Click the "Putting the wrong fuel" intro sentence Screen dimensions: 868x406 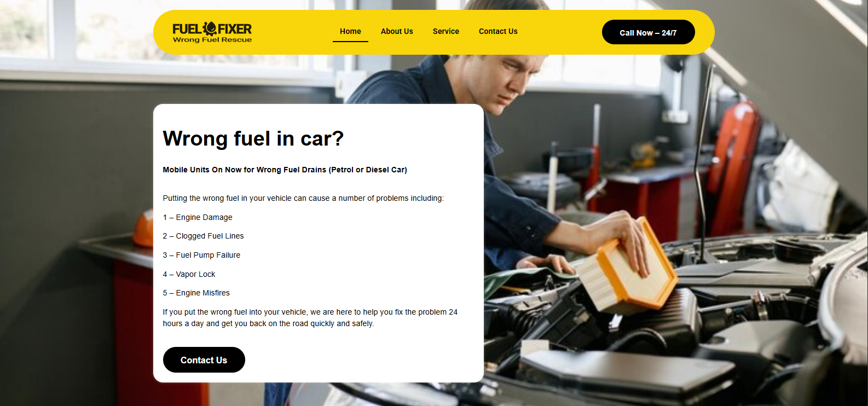pos(303,198)
